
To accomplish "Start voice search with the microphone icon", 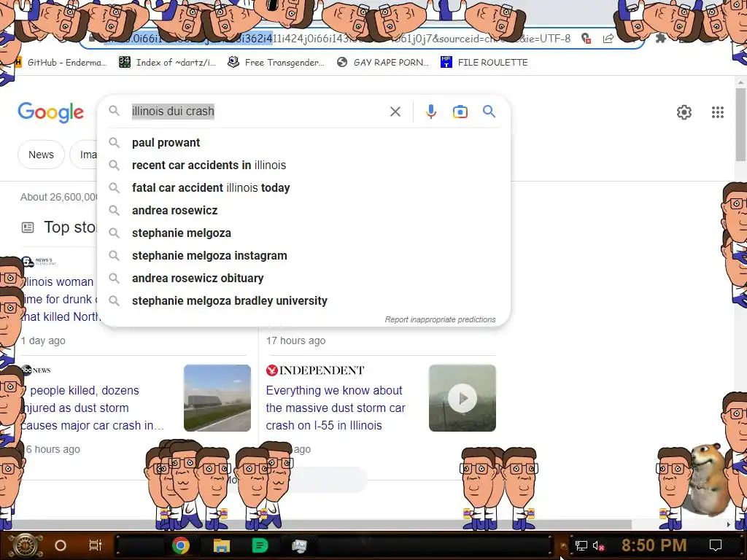I will (430, 112).
